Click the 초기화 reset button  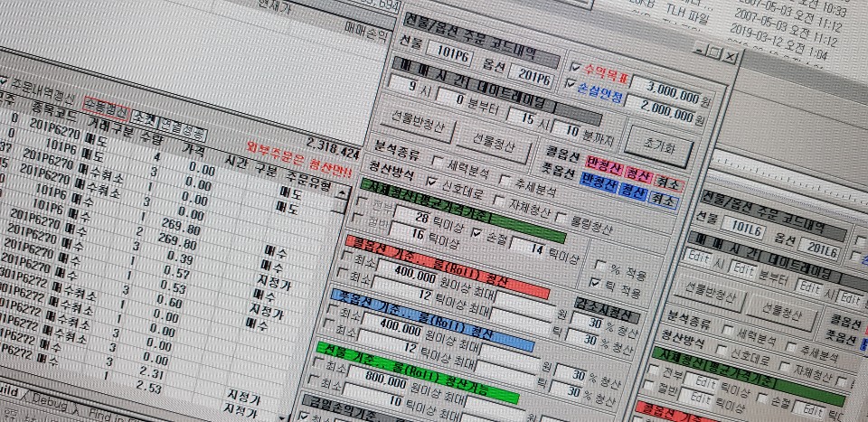pyautogui.click(x=657, y=145)
